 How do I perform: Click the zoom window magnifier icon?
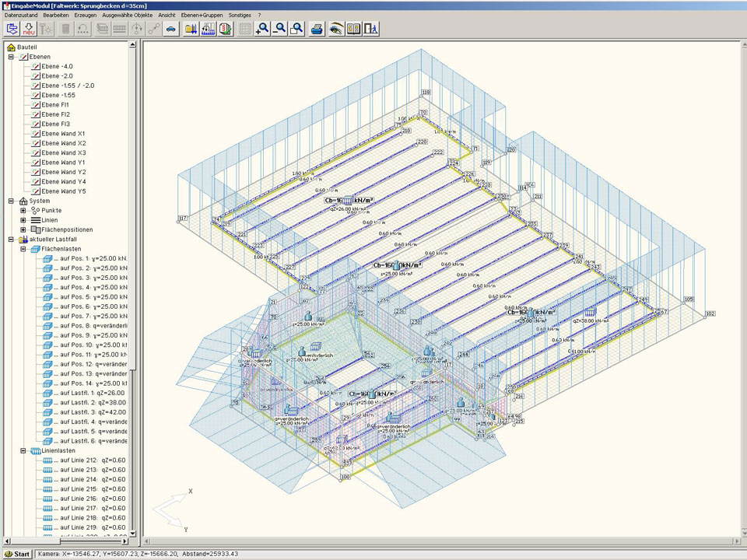(x=296, y=29)
